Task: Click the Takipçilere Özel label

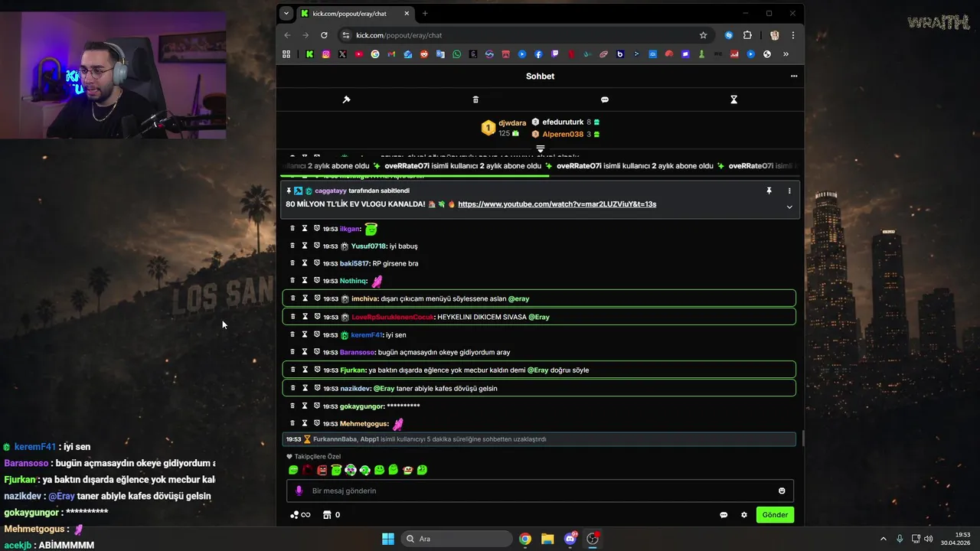Action: (318, 456)
